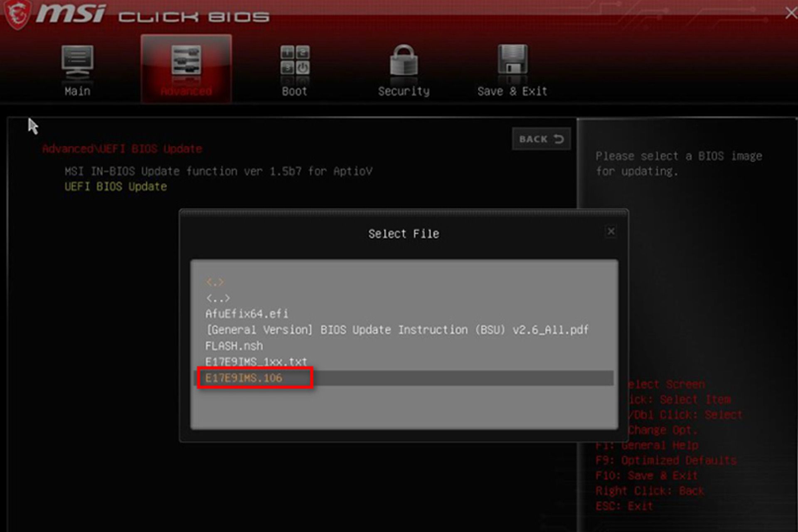
Task: Navigate up via the <..> entry
Action: pyautogui.click(x=218, y=298)
